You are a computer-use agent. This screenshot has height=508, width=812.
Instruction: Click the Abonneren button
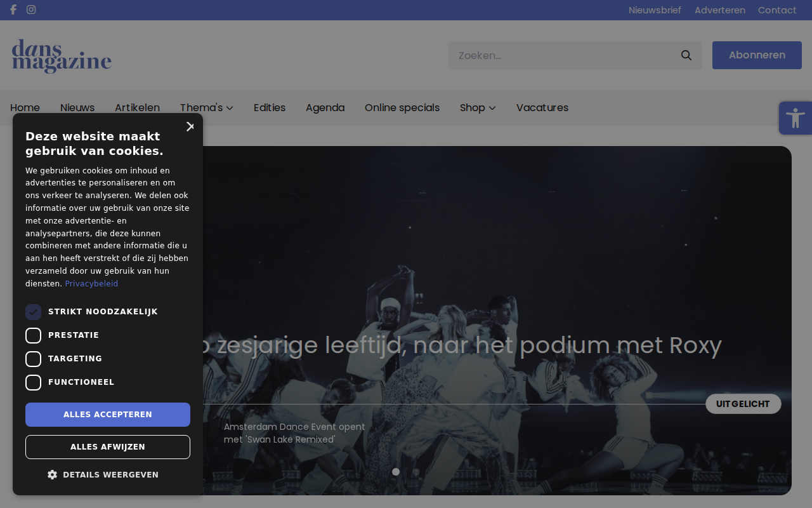(x=757, y=55)
